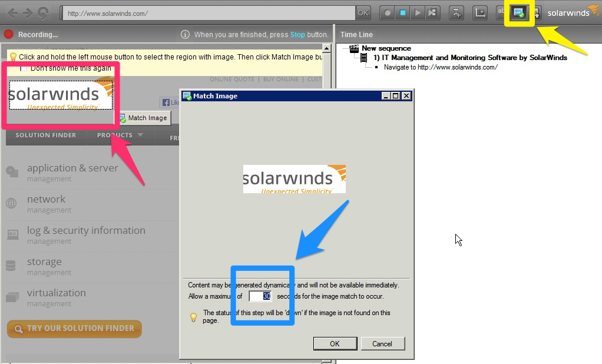Click the Stop link in the recording hint
Viewport: 602px width, 364px height.
coord(297,35)
